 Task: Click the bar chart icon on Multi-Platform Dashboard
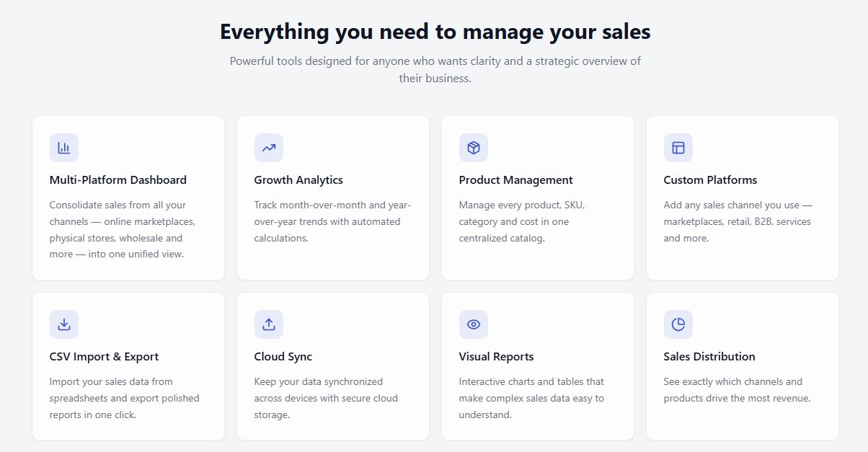coord(63,147)
